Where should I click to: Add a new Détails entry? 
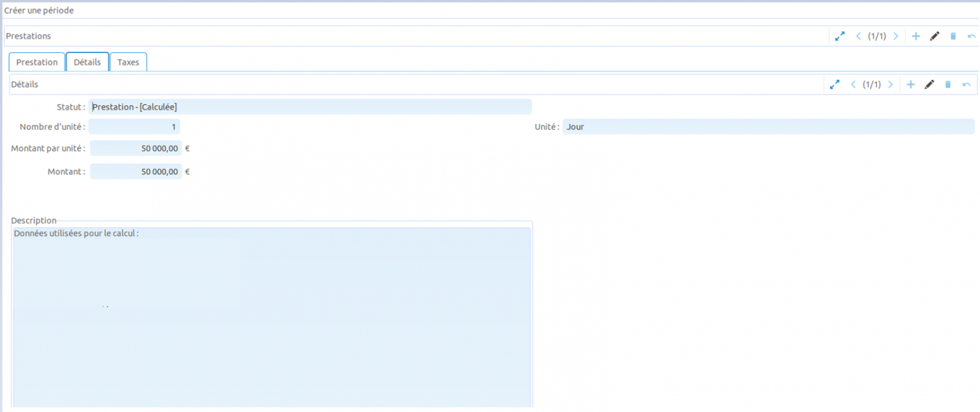pyautogui.click(x=911, y=84)
